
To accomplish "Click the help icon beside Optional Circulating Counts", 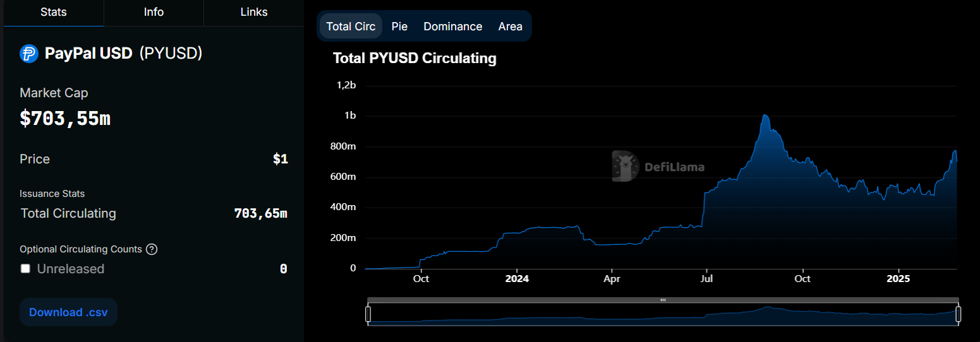I will click(x=152, y=249).
